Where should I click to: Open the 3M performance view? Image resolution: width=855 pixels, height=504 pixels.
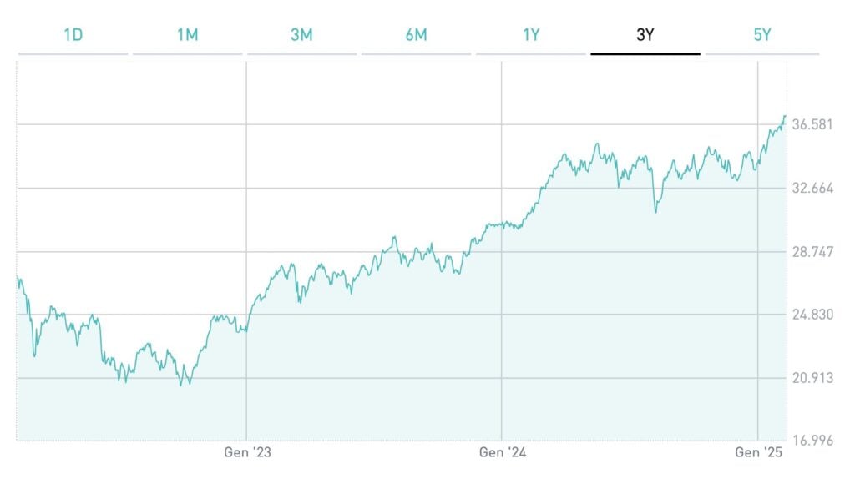coord(301,36)
